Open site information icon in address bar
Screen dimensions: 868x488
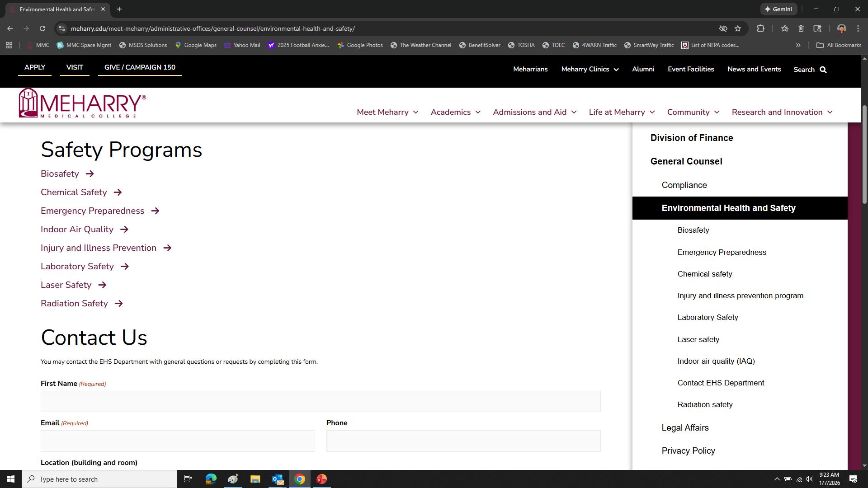[62, 28]
